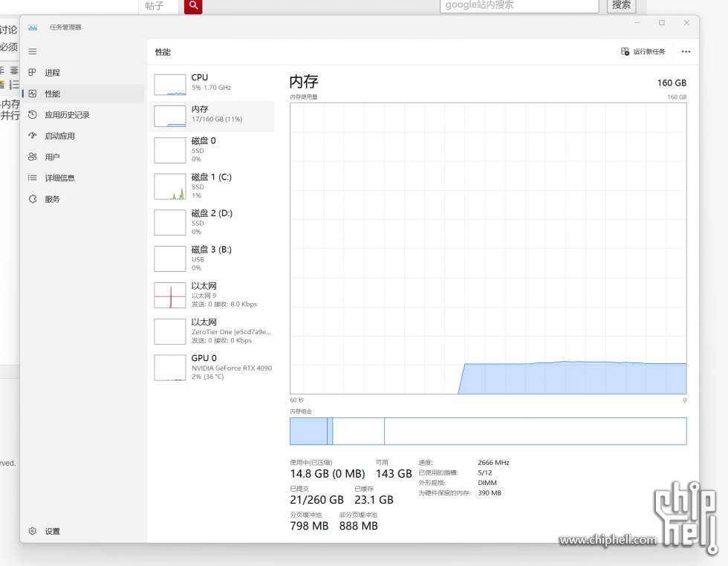Click the '5% 1.70 GHz' CPU text
Screen dimensions: 728x566
[211, 88]
